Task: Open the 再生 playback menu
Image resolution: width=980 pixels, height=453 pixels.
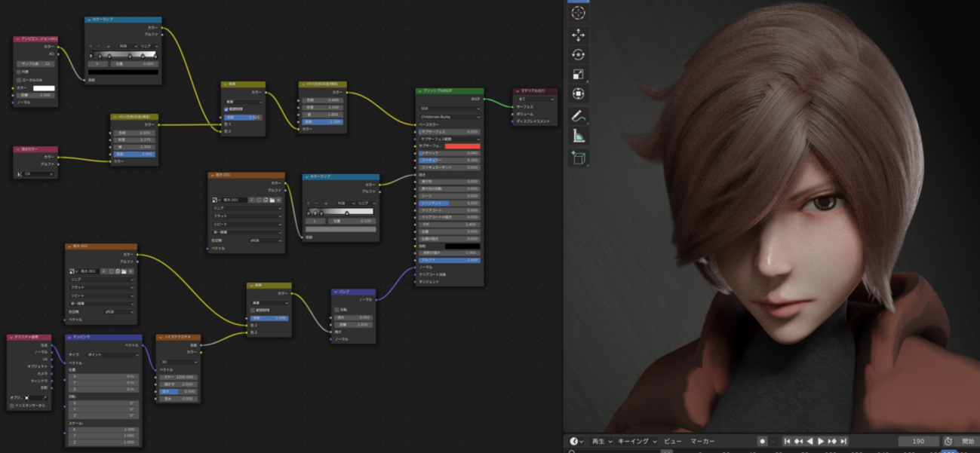Action: [601, 441]
